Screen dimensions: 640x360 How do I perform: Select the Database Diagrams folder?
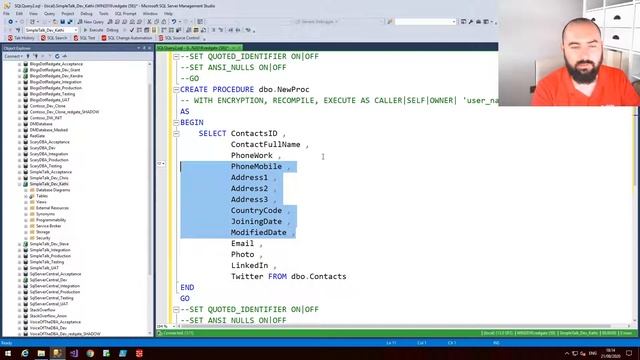click(x=53, y=190)
